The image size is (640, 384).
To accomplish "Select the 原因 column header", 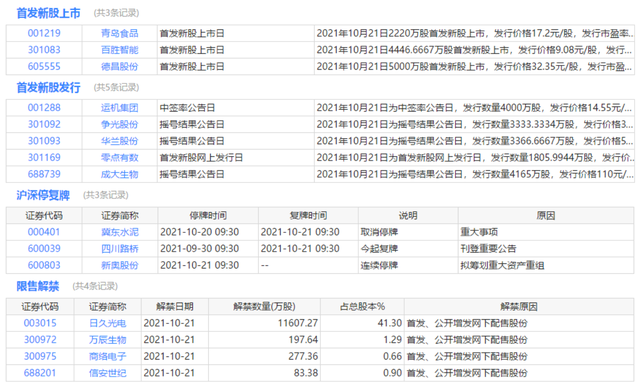I will (546, 215).
